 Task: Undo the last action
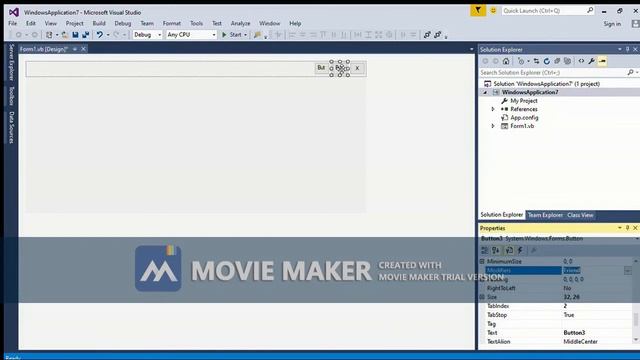click(x=100, y=35)
